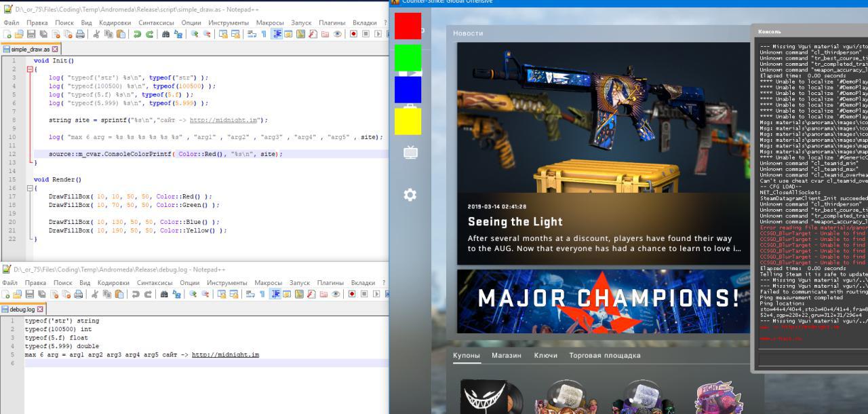The image size is (868, 414).
Task: Open CS:GO settings gear in sidebar
Action: tap(410, 195)
